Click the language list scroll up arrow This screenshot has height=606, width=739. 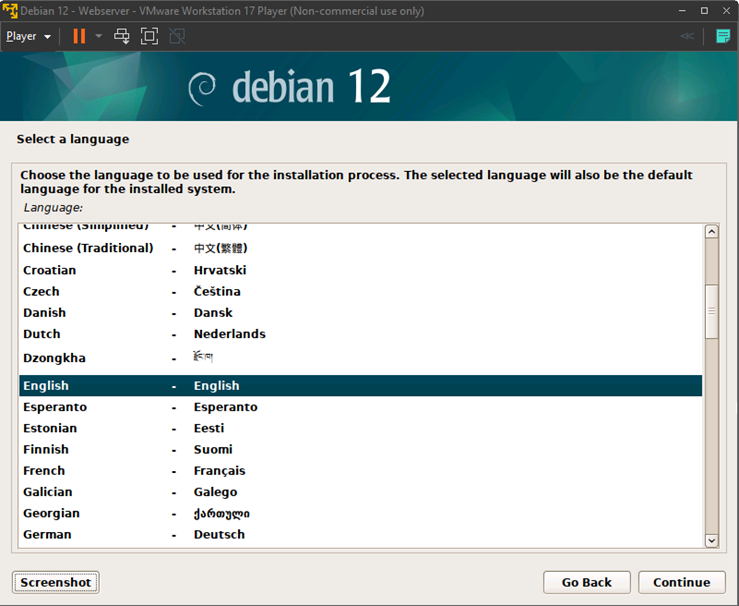pyautogui.click(x=712, y=232)
